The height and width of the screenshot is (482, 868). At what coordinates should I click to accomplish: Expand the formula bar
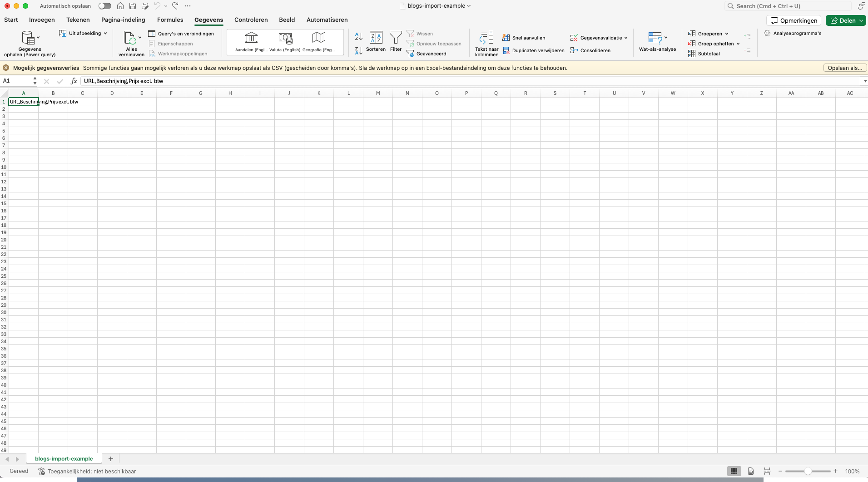[864, 81]
